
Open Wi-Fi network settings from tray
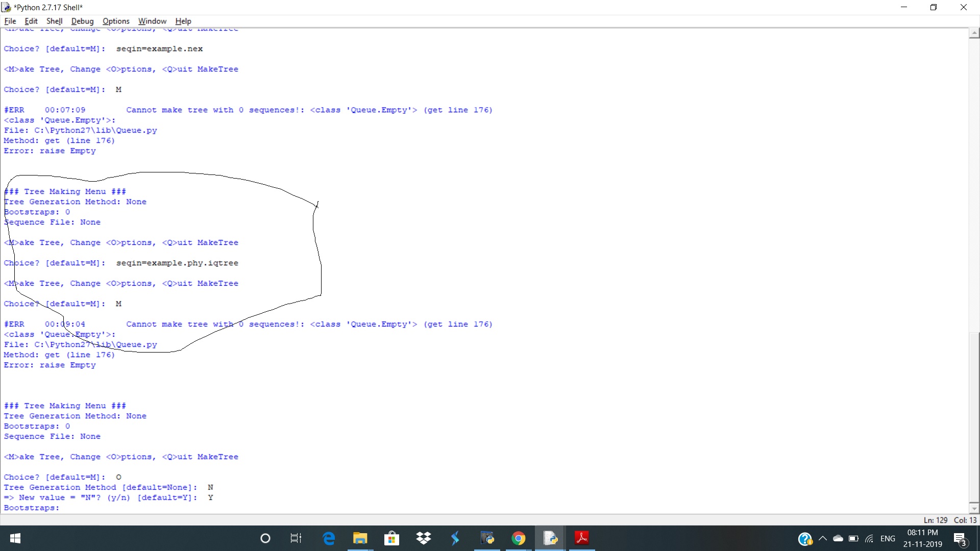870,538
